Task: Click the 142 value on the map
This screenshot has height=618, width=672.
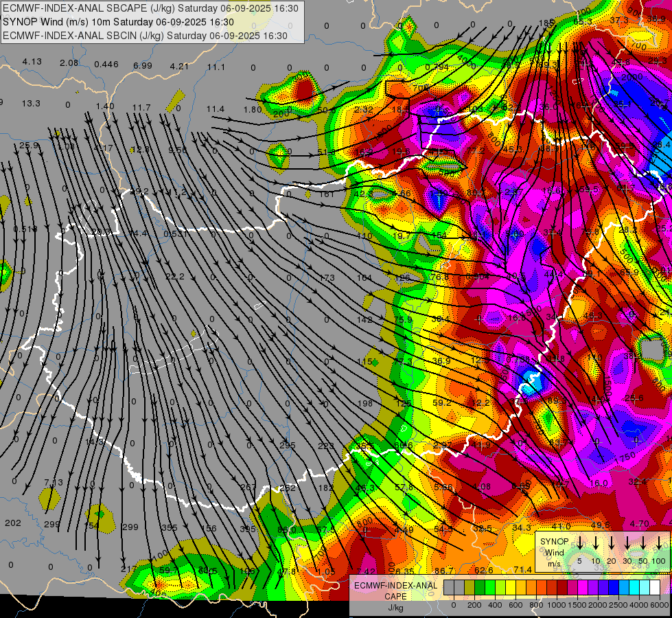Action: click(x=364, y=319)
